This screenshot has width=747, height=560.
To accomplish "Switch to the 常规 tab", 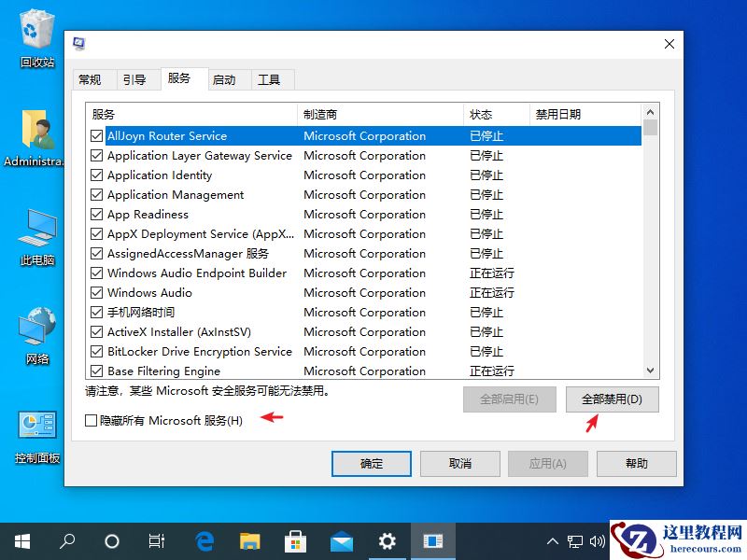I will click(x=93, y=79).
